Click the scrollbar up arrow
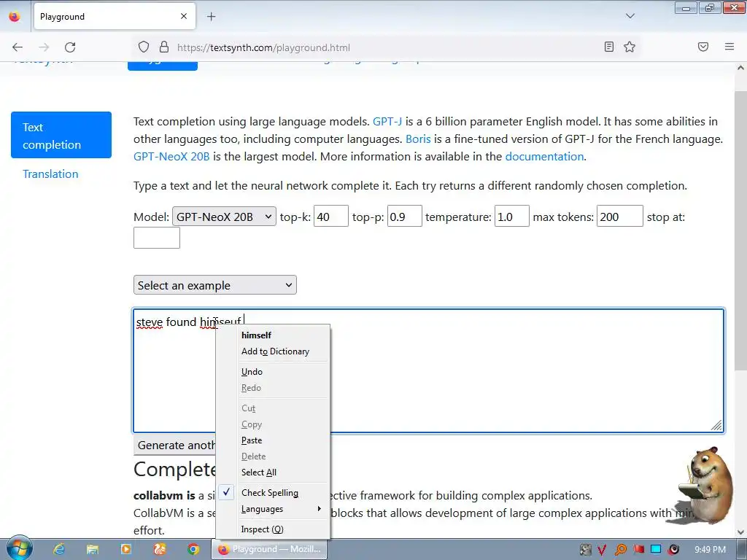This screenshot has width=747, height=560. pyautogui.click(x=741, y=68)
